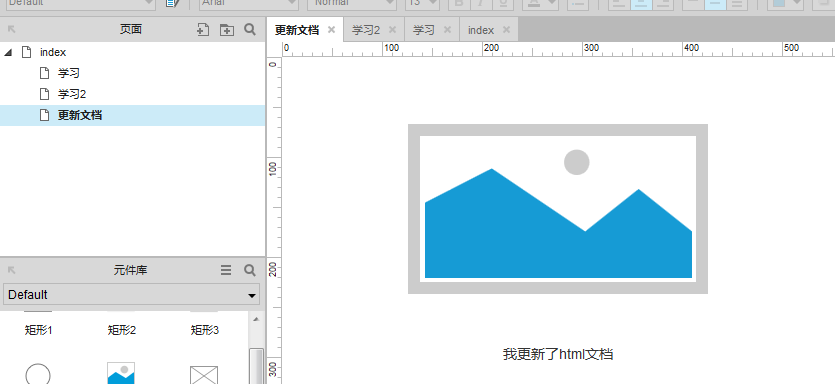Close the 学习2 tab
Screen dimensions: 835x384
tap(392, 30)
